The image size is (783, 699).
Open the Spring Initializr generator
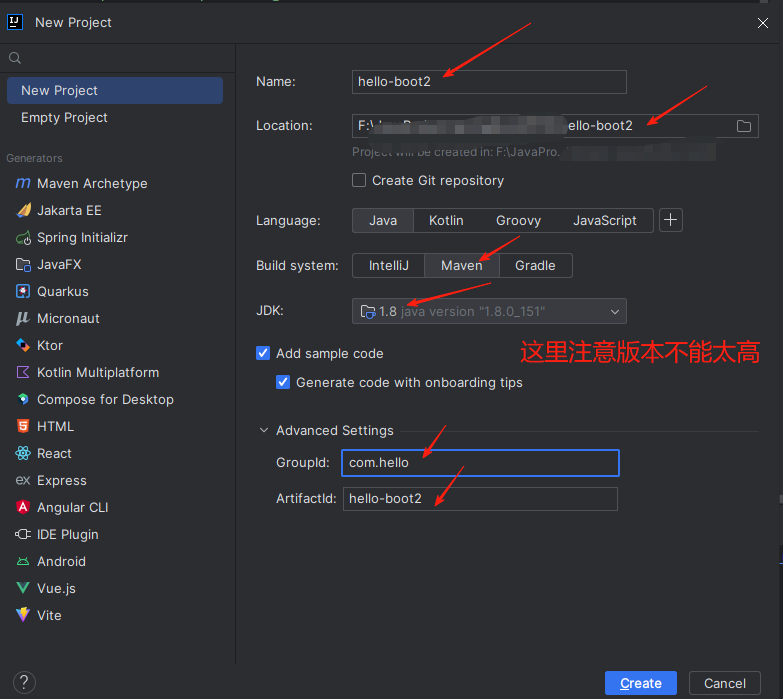point(115,238)
